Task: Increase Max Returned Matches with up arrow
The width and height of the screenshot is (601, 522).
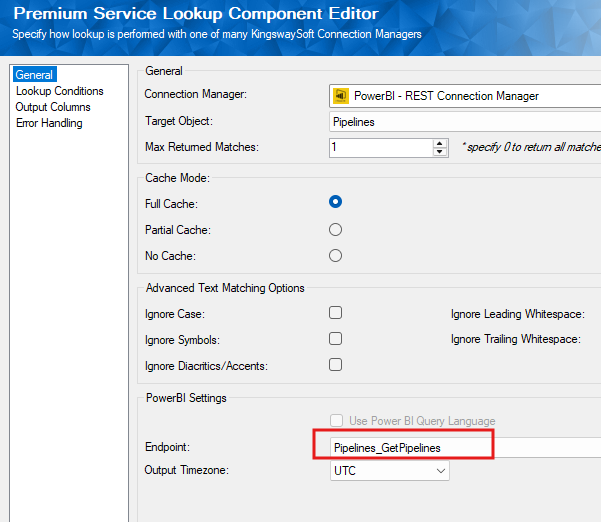Action: 440,144
